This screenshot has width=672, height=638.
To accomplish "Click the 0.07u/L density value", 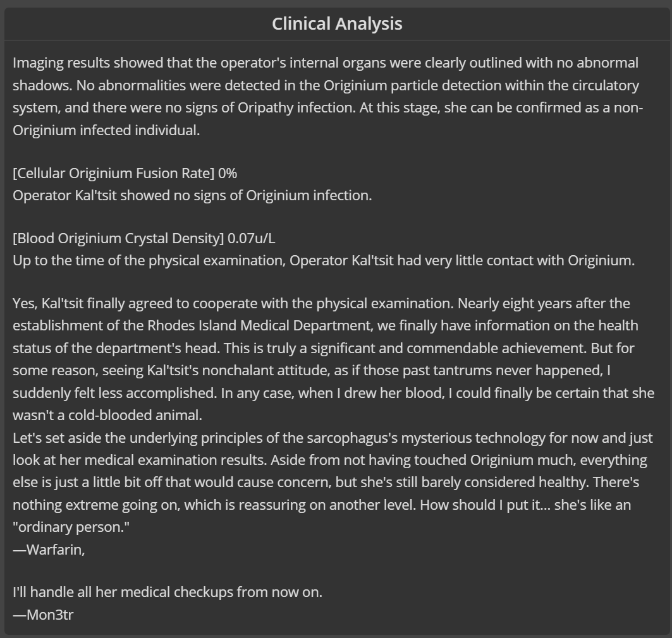I will tap(251, 238).
